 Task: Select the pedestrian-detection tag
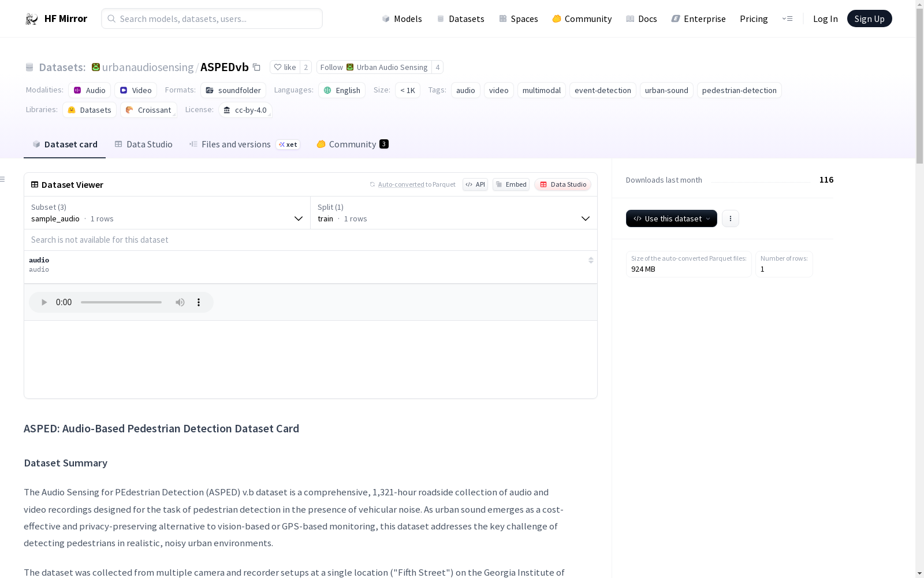(x=739, y=90)
